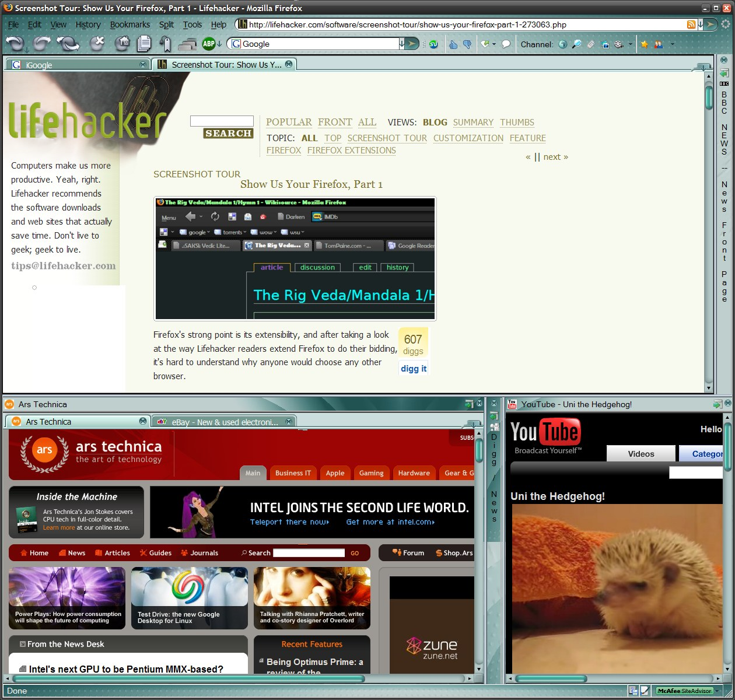This screenshot has width=735, height=700.
Task: Click the Lifehacker pane vertical scrollbar thumb
Action: click(x=709, y=97)
